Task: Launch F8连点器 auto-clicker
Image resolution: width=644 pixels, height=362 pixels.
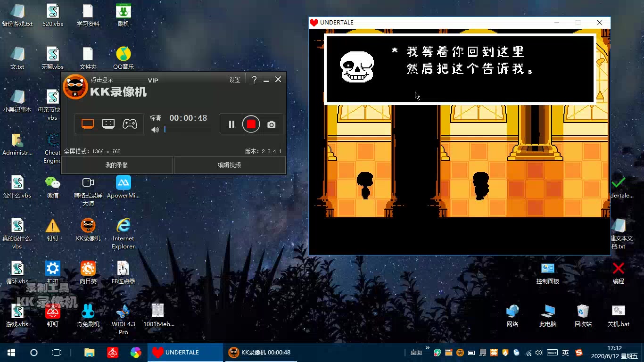Action: pos(124,273)
